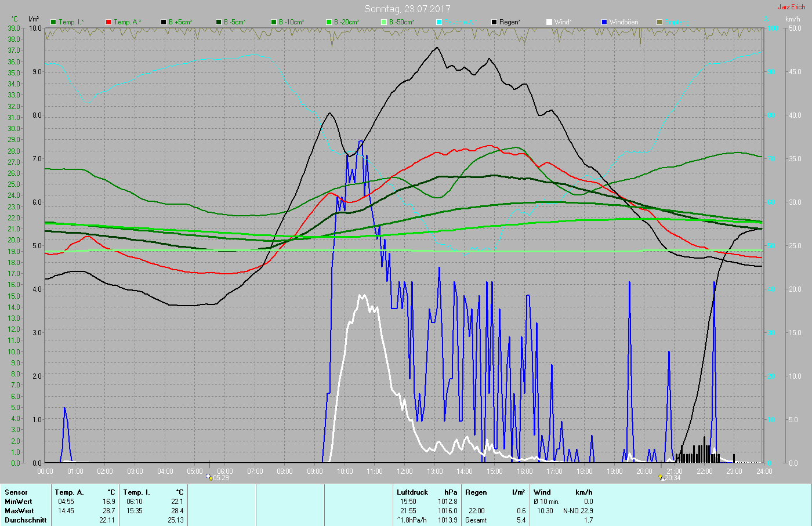Viewport: 812px width, 526px height.
Task: Select the Luftdruck column header
Action: (x=412, y=492)
